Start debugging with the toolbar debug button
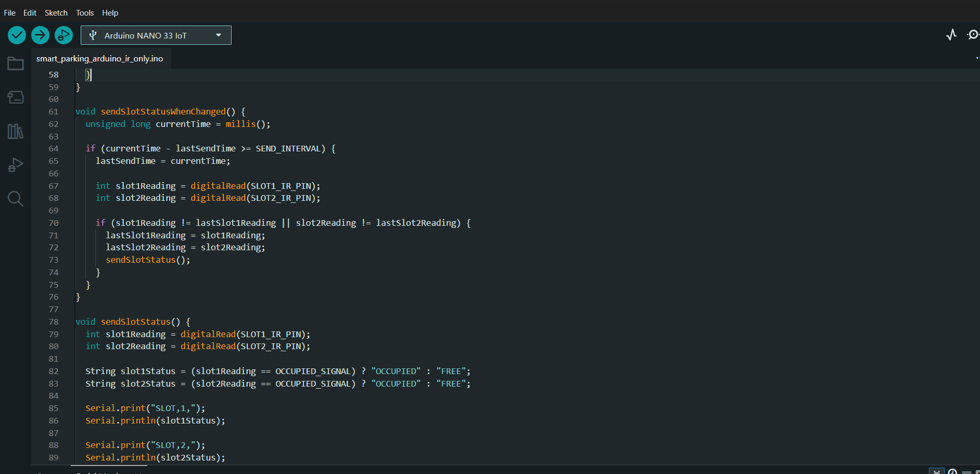This screenshot has height=474, width=980. pos(63,35)
